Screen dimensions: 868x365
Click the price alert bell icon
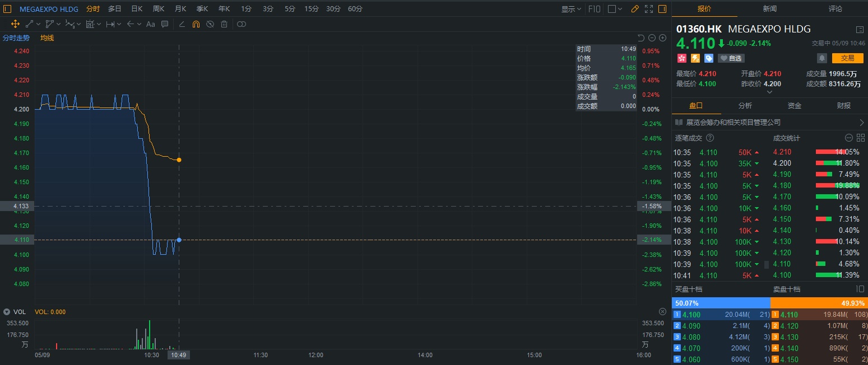coord(822,58)
